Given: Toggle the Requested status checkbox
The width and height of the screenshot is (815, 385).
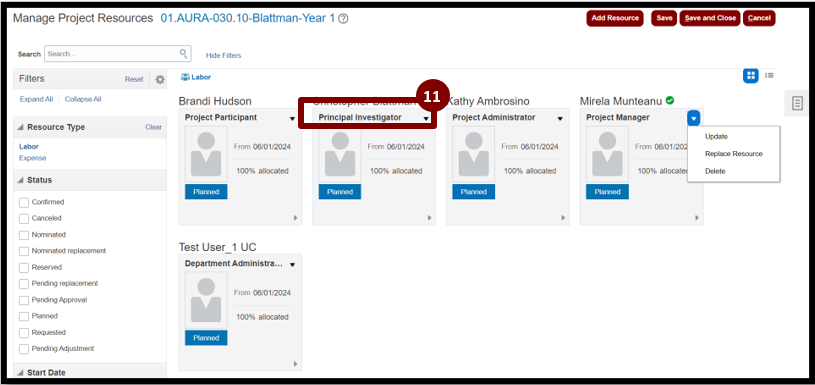Looking at the screenshot, I should [x=23, y=333].
